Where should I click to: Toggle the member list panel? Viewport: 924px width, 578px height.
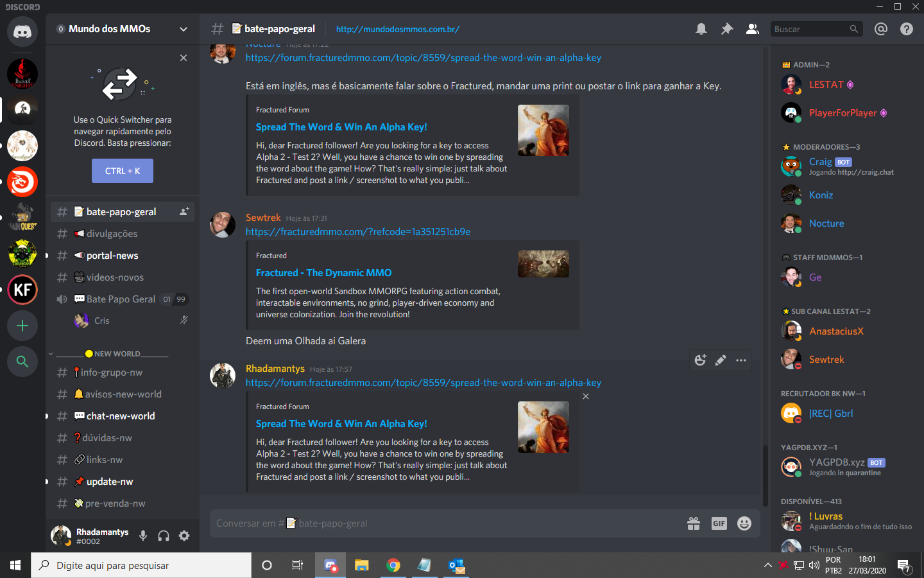tap(753, 29)
